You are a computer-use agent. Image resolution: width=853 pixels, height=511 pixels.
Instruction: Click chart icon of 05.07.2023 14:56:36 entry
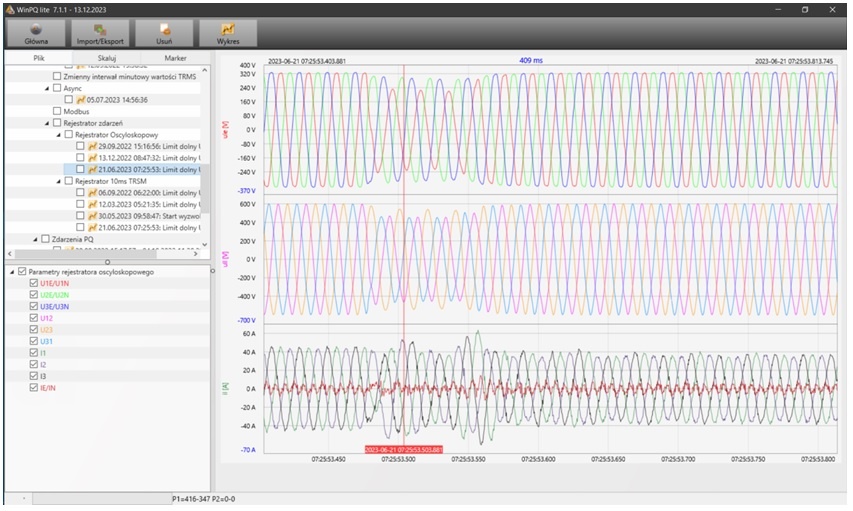(x=81, y=100)
